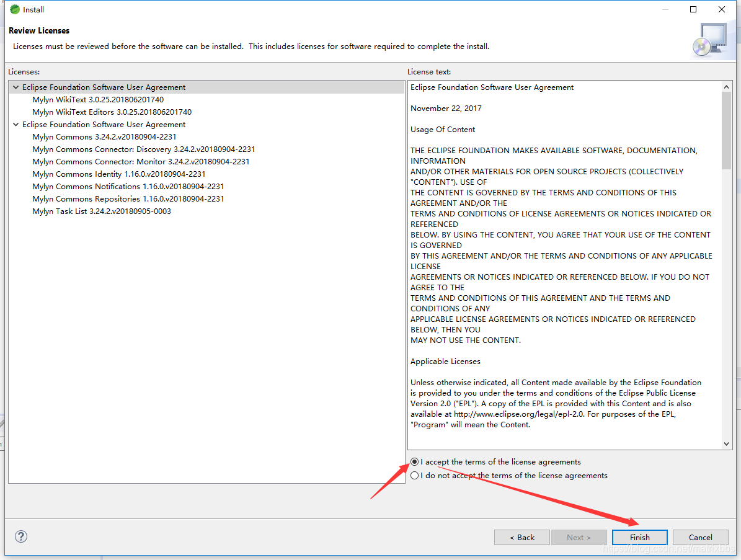Select the first Eclipse Foundation Software User Agreement entry
This screenshot has height=560, width=741.
point(104,87)
